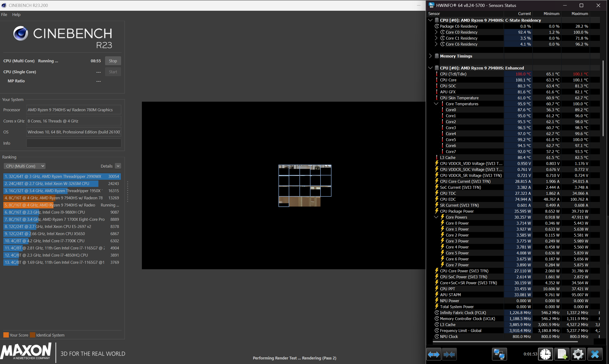Click the collapse view inward arrows icon
The height and width of the screenshot is (364, 609).
click(449, 354)
